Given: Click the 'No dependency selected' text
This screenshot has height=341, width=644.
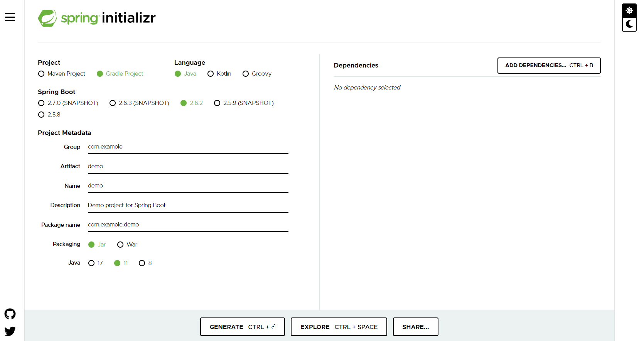Looking at the screenshot, I should (x=367, y=88).
